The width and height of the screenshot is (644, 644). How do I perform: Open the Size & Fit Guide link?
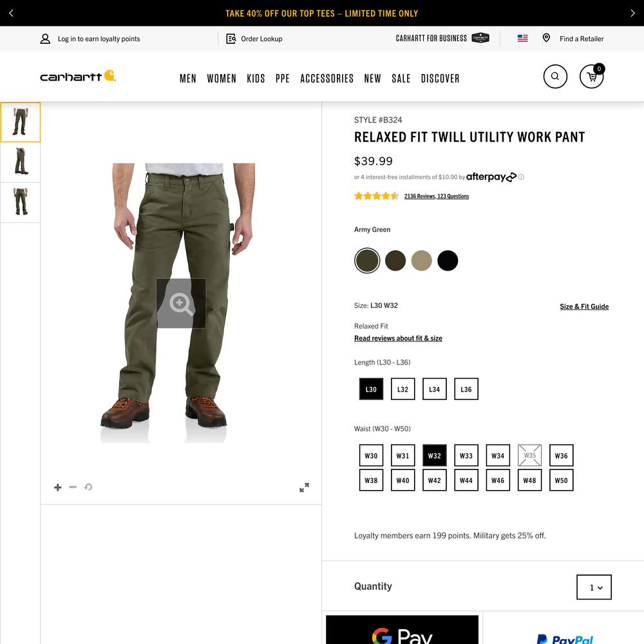pyautogui.click(x=584, y=307)
